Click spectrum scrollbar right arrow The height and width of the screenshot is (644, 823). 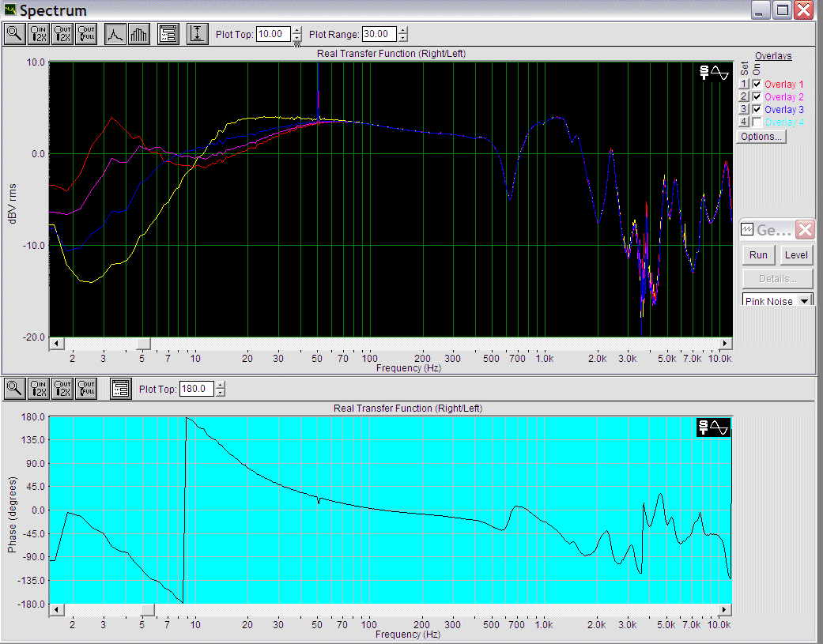pyautogui.click(x=725, y=344)
